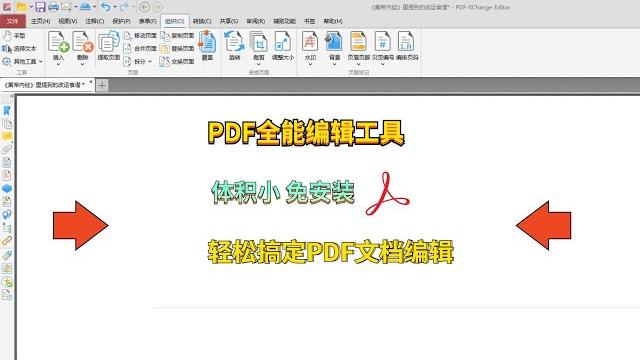640x360 pixels.
Task: Switch to the Help (帮助) ribbon tab
Action: [333, 21]
